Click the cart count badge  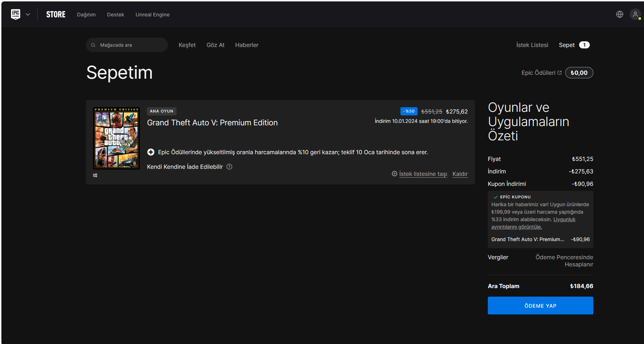584,45
